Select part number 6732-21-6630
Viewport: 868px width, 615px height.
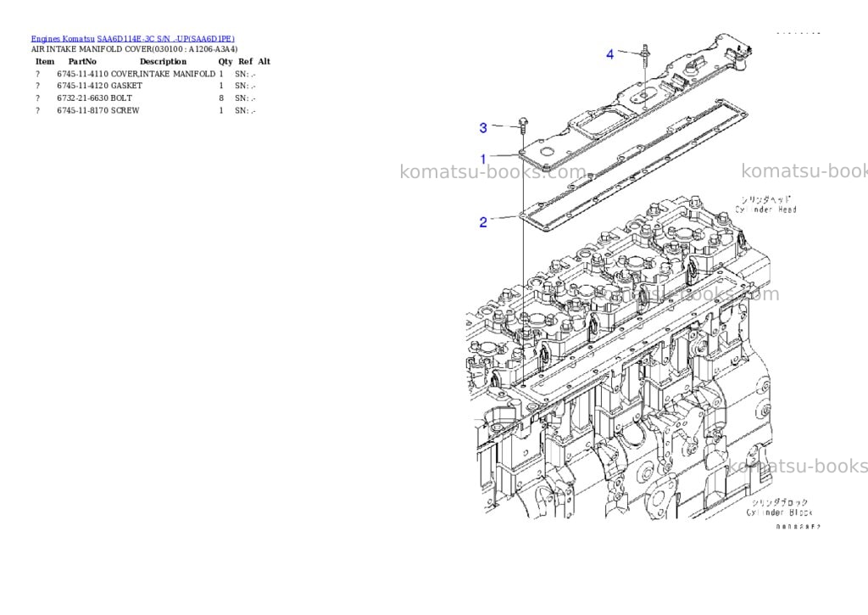[82, 98]
